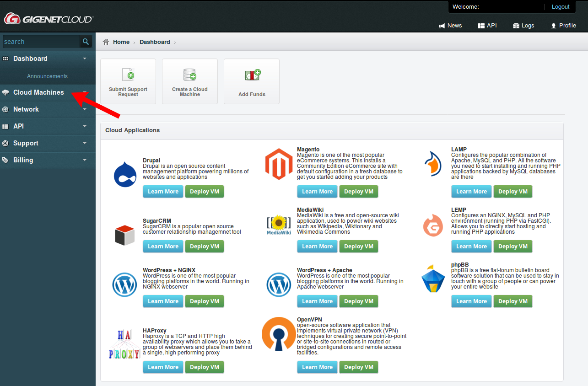Click the LEMP logo

[x=432, y=226]
